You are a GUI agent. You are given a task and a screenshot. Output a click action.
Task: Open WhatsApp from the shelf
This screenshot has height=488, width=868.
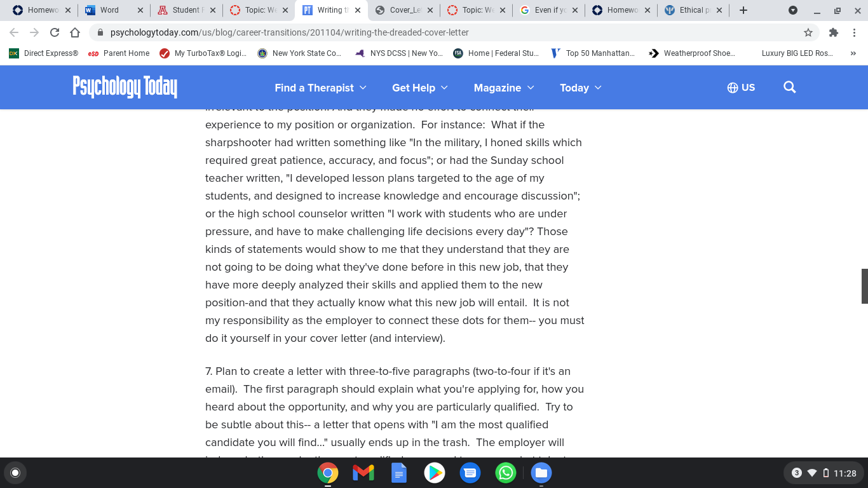(x=506, y=473)
